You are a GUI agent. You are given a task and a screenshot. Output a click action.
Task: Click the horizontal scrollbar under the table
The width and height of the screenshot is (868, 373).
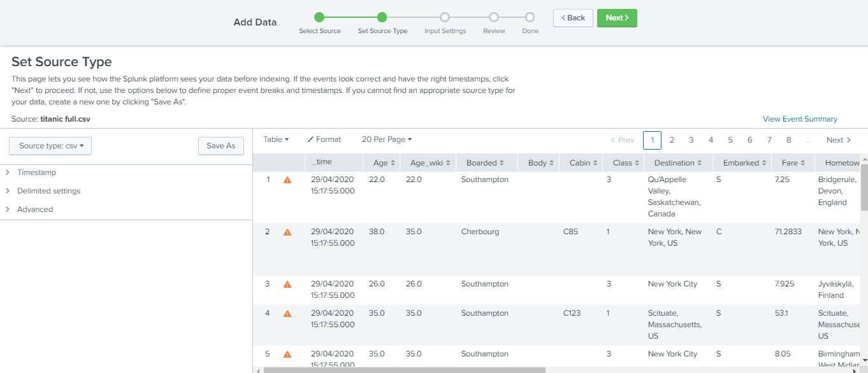pyautogui.click(x=404, y=370)
